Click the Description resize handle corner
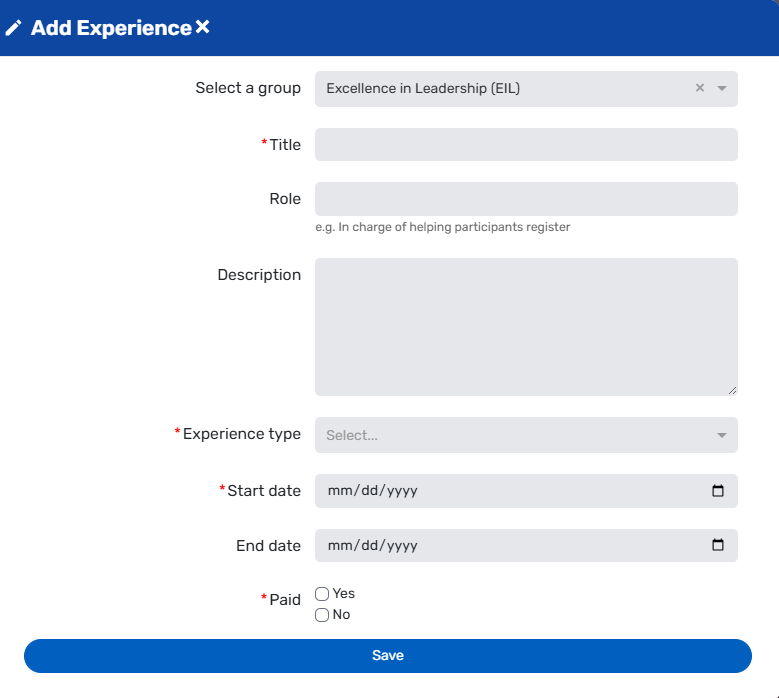 pos(732,390)
